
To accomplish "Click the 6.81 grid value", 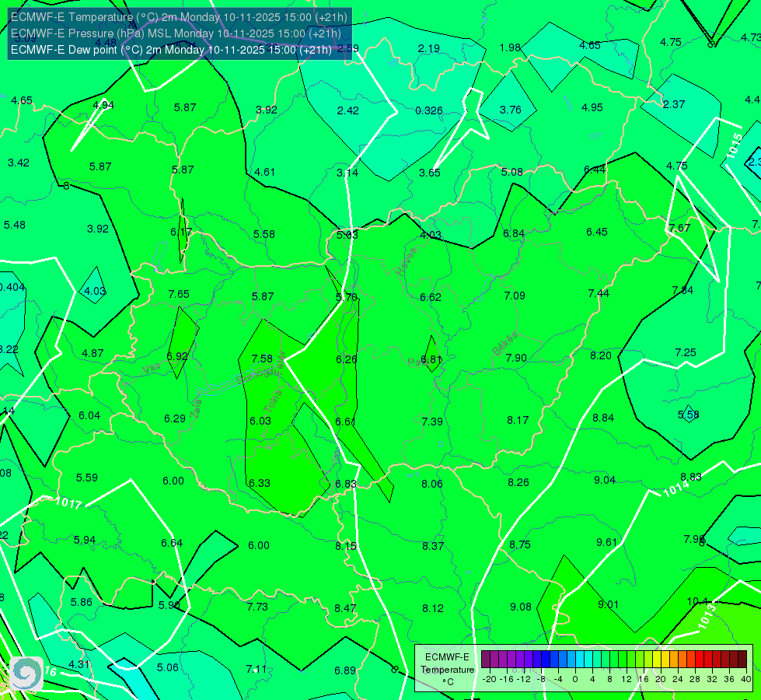I will pos(431,359).
